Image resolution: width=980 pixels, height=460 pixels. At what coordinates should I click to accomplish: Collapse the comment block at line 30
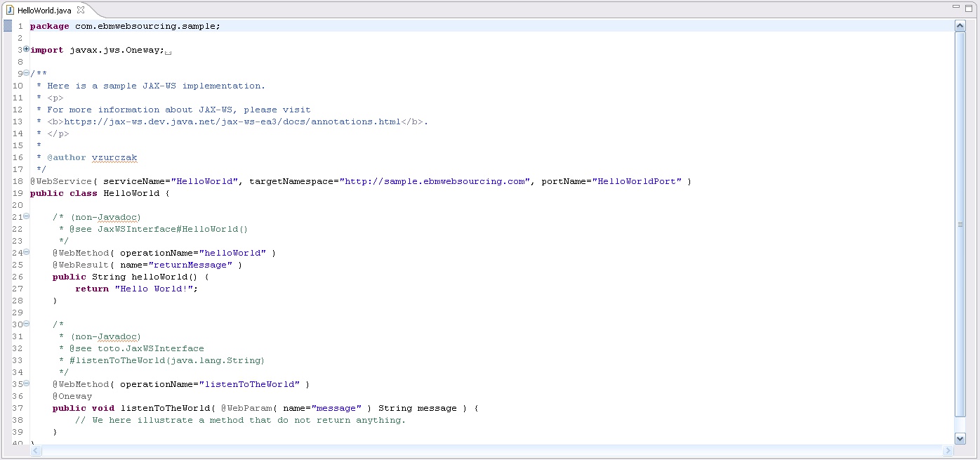click(x=26, y=324)
